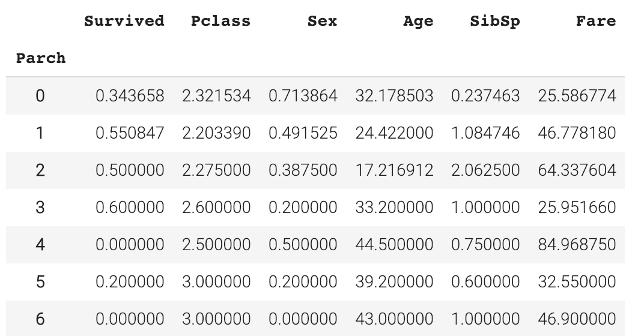Select Fare value 84.968750
This screenshot has width=644, height=336.
point(577,245)
